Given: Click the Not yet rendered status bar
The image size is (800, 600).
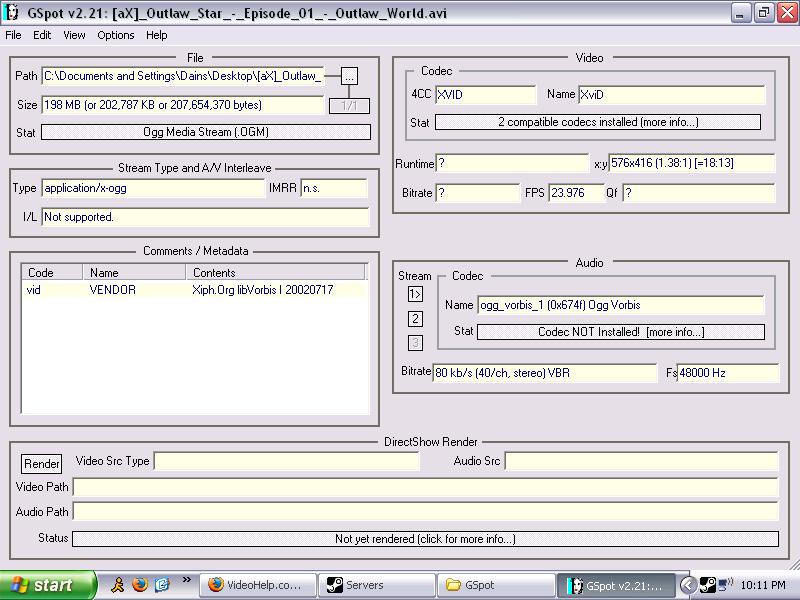Looking at the screenshot, I should pyautogui.click(x=426, y=539).
